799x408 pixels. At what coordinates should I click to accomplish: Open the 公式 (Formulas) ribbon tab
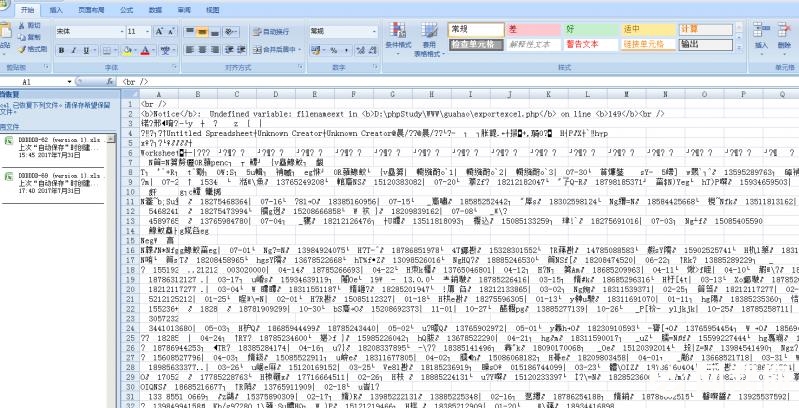[x=126, y=8]
